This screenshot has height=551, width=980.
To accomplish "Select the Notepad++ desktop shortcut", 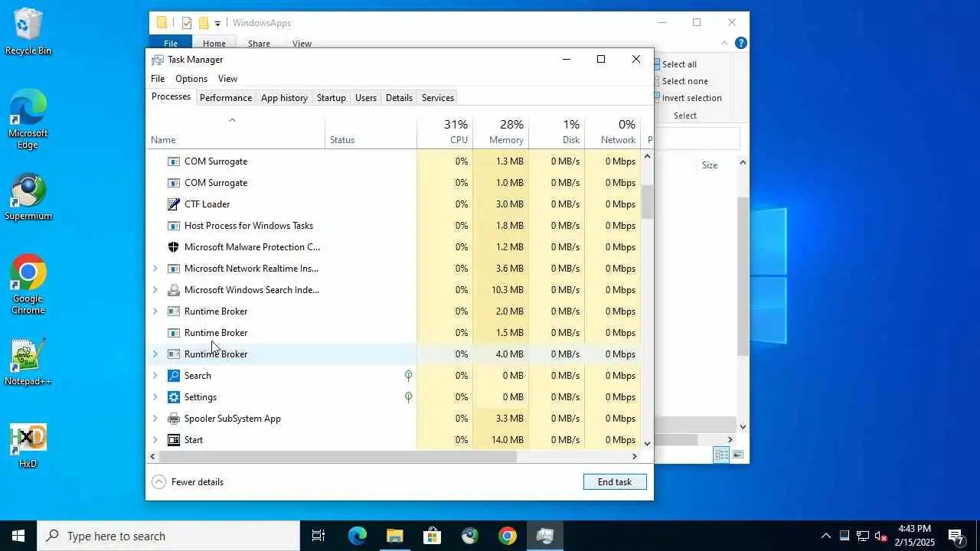I will pos(28,362).
